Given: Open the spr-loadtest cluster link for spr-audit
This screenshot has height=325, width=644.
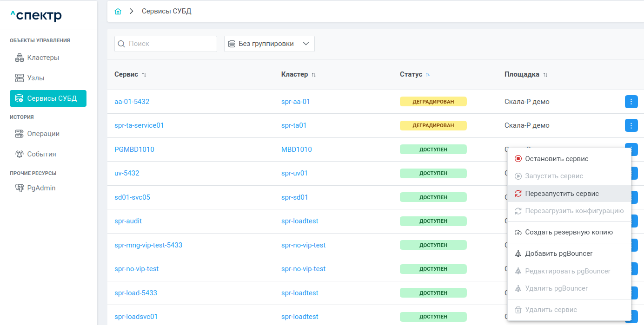Looking at the screenshot, I should point(299,221).
